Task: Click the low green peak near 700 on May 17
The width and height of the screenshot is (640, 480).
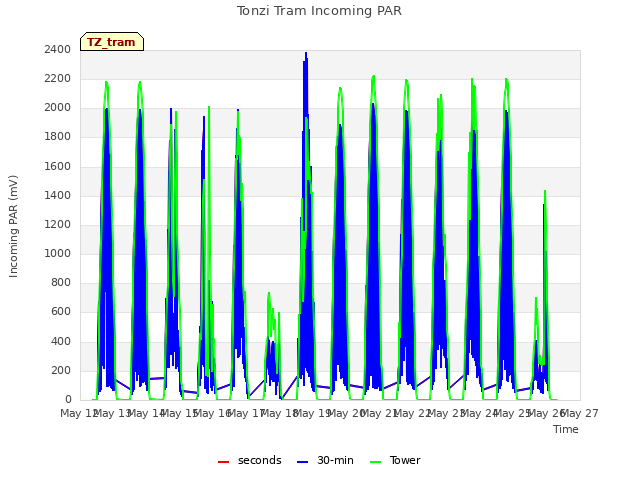Action: click(x=269, y=293)
